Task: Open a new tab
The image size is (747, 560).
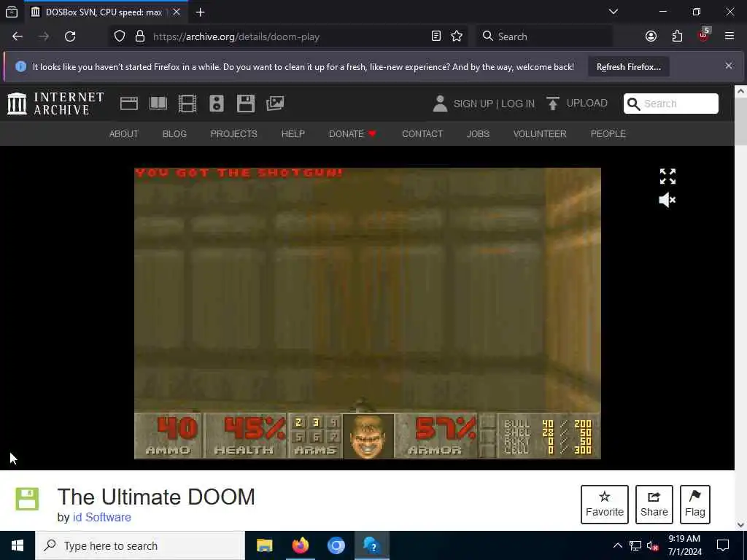Action: [201, 12]
